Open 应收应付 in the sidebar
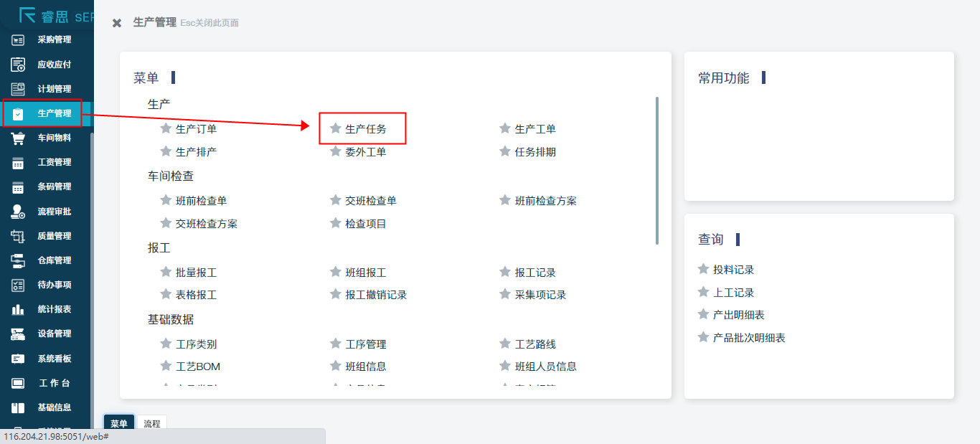The image size is (980, 444). point(54,65)
